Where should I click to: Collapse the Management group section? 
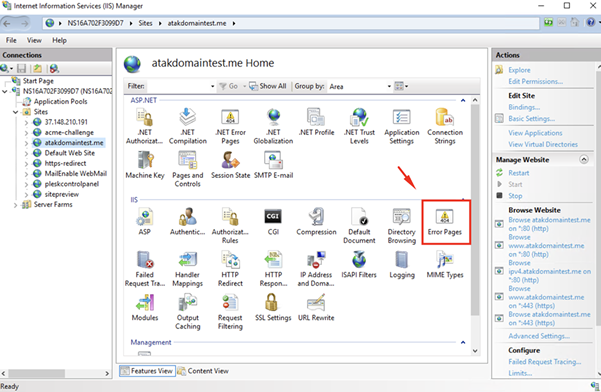click(463, 342)
